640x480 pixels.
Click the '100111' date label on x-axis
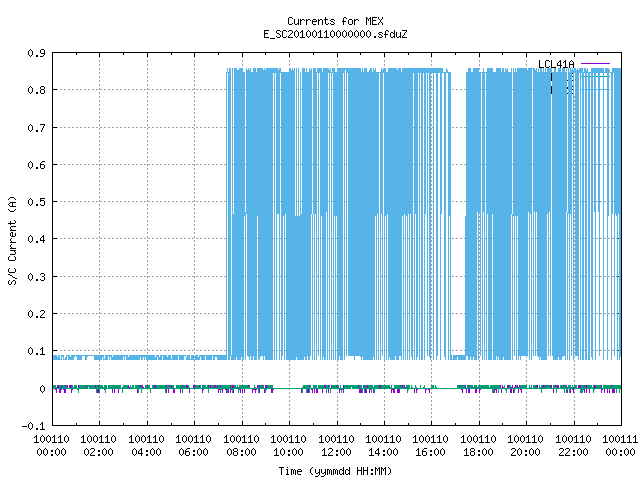tap(620, 440)
